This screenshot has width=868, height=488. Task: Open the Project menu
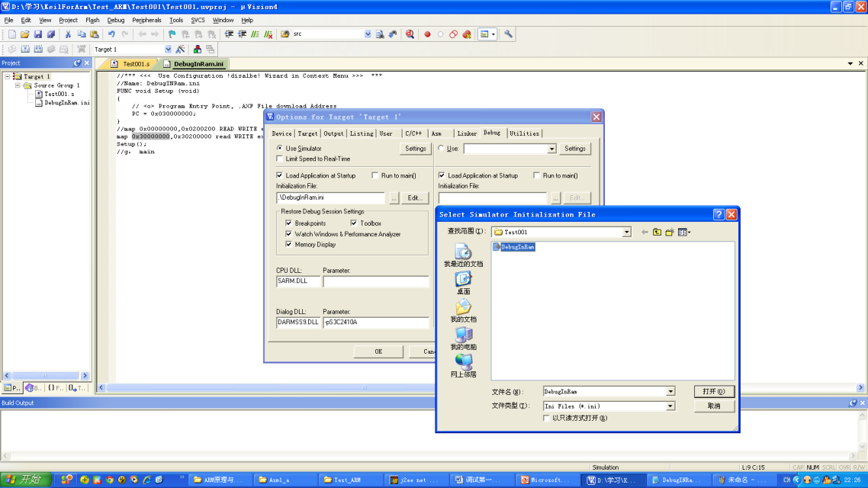click(x=68, y=20)
